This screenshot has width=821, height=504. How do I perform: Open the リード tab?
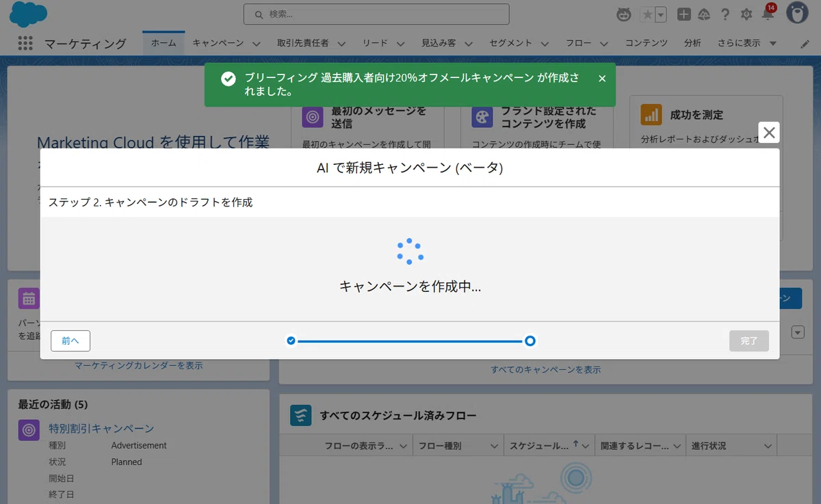click(x=375, y=42)
